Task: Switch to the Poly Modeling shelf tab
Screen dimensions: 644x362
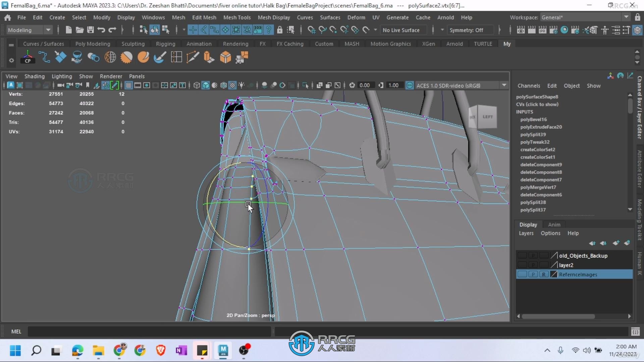Action: (x=93, y=44)
